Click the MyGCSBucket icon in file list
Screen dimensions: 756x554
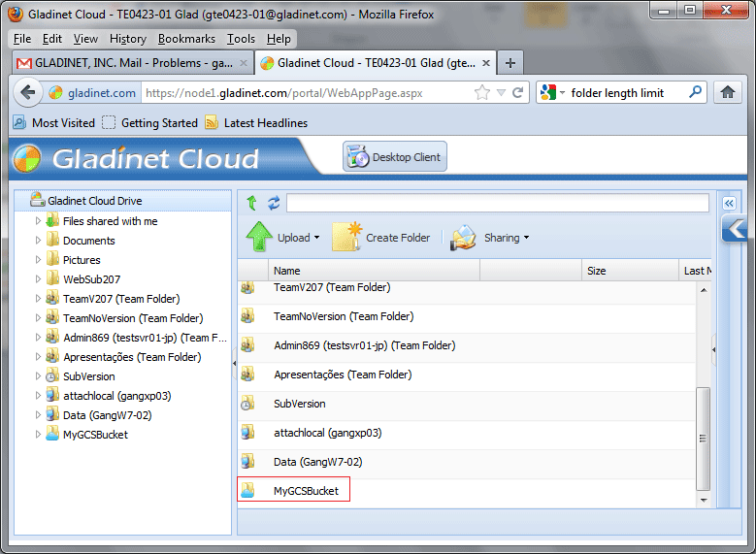coord(247,490)
